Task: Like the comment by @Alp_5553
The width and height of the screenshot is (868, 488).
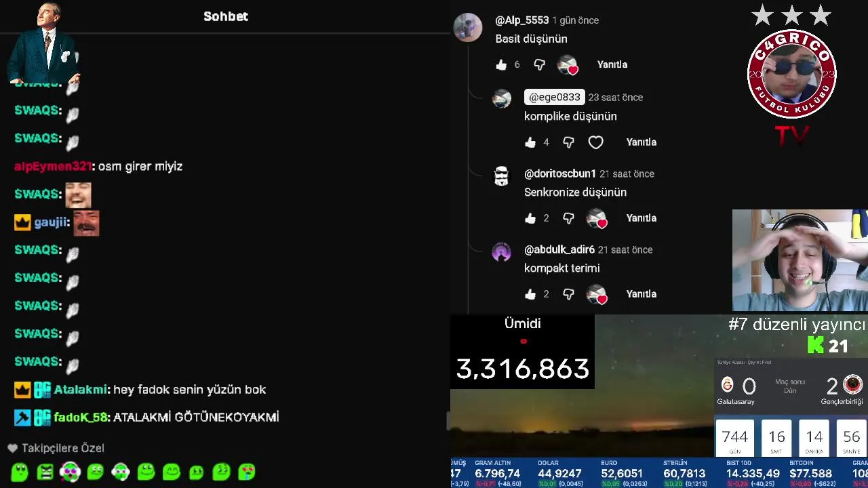Action: tap(501, 64)
